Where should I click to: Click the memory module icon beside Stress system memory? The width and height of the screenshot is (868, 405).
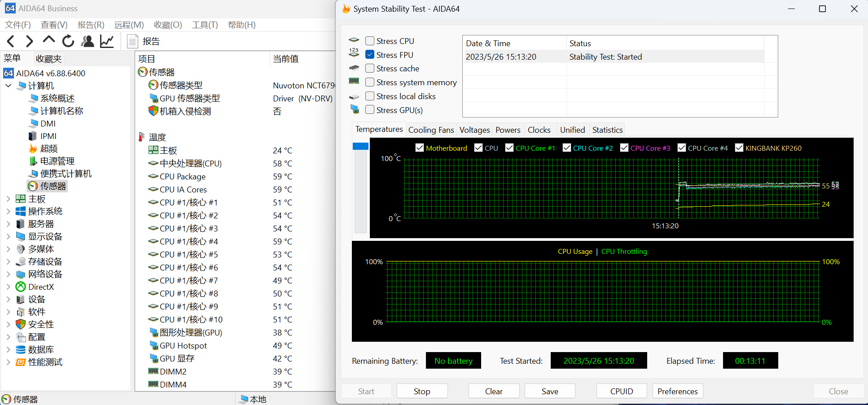point(354,81)
